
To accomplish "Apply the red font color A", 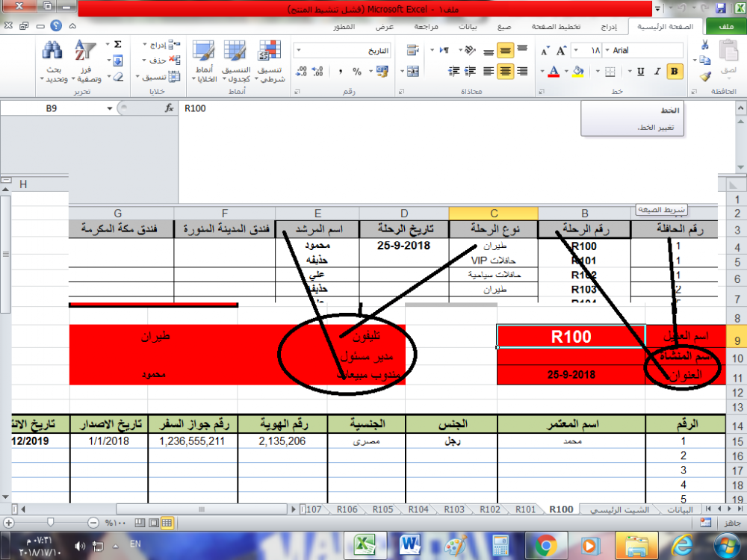I will point(554,72).
